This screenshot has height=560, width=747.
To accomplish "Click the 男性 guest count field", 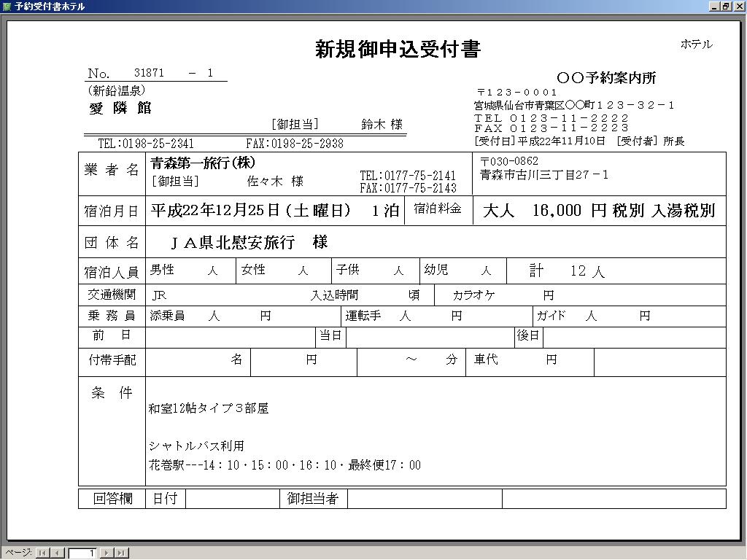I will pos(190,271).
